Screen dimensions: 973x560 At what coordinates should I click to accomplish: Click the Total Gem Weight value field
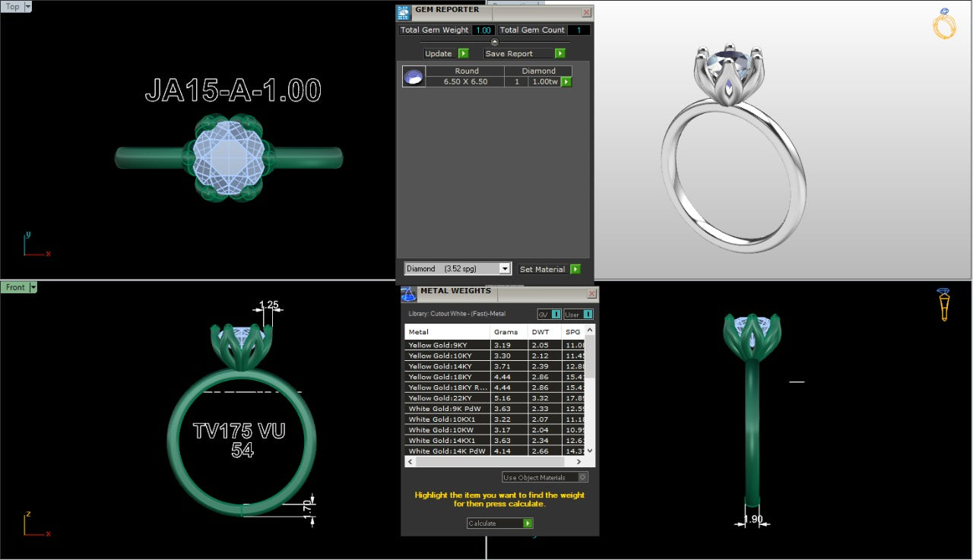pyautogui.click(x=483, y=30)
